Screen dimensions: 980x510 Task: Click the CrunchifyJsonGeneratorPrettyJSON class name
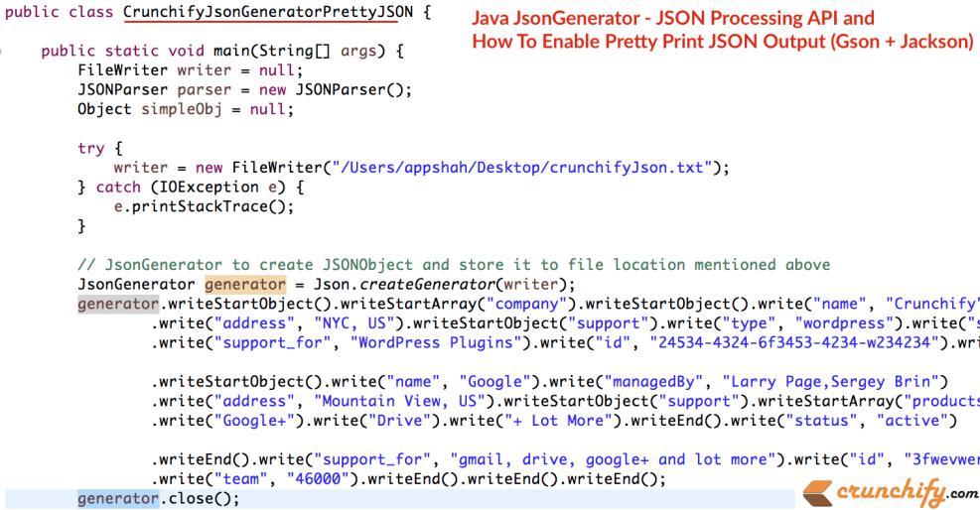(267, 12)
